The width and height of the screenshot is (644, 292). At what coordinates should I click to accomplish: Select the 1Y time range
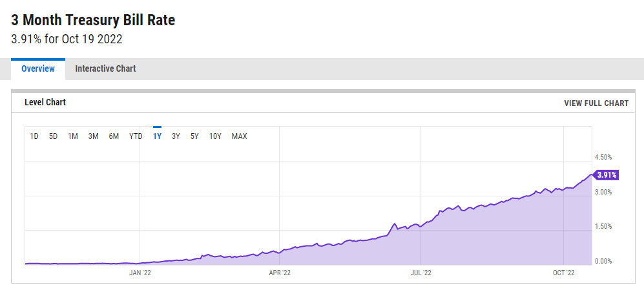tap(157, 136)
